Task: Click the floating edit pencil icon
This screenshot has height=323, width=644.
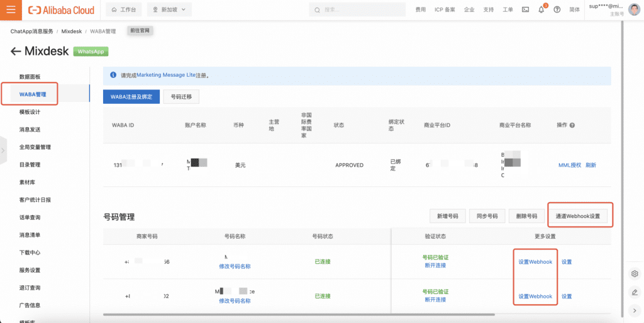Action: [635, 292]
